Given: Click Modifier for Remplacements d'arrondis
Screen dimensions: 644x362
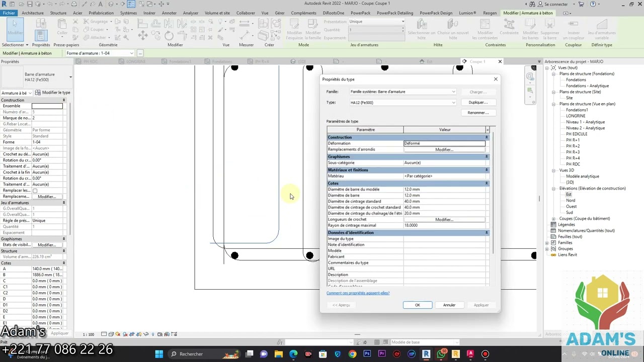Looking at the screenshot, I should [444, 149].
